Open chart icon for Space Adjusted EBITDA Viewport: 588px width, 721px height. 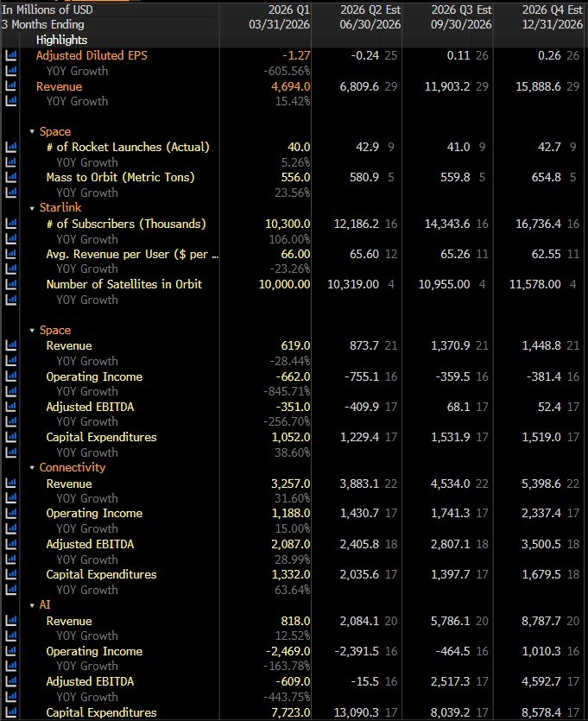10,407
